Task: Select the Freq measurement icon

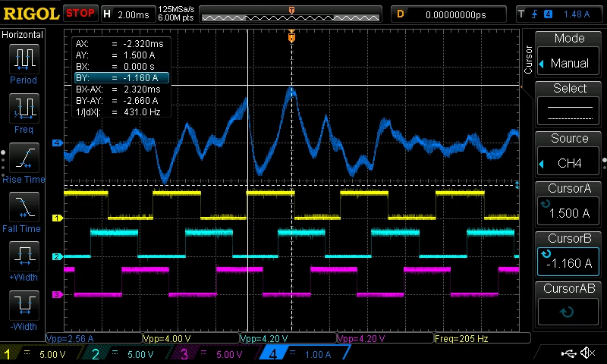Action: coord(24,108)
